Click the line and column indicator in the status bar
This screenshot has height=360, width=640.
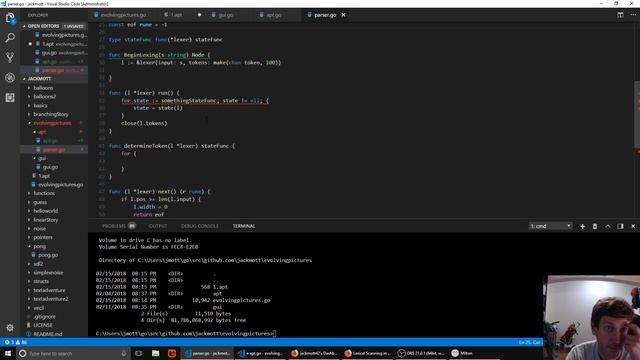point(530,342)
